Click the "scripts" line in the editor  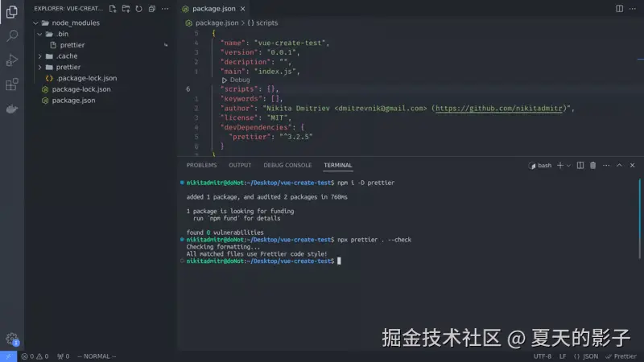[x=250, y=89]
